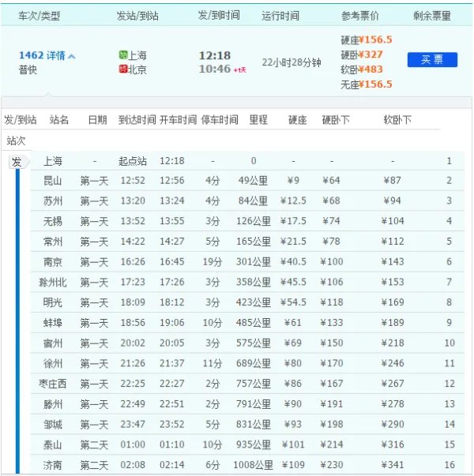The width and height of the screenshot is (474, 476).
Task: Click 485公里 mileage for 蚌埠
Action: tap(253, 323)
